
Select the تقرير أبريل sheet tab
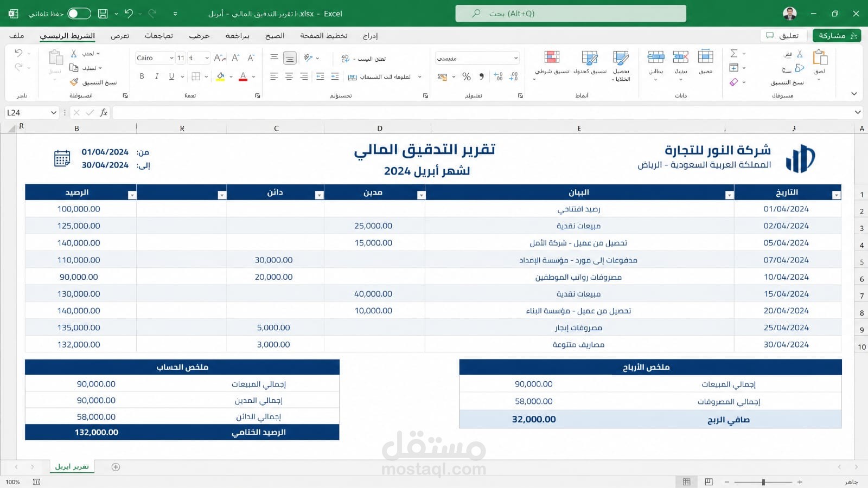72,467
